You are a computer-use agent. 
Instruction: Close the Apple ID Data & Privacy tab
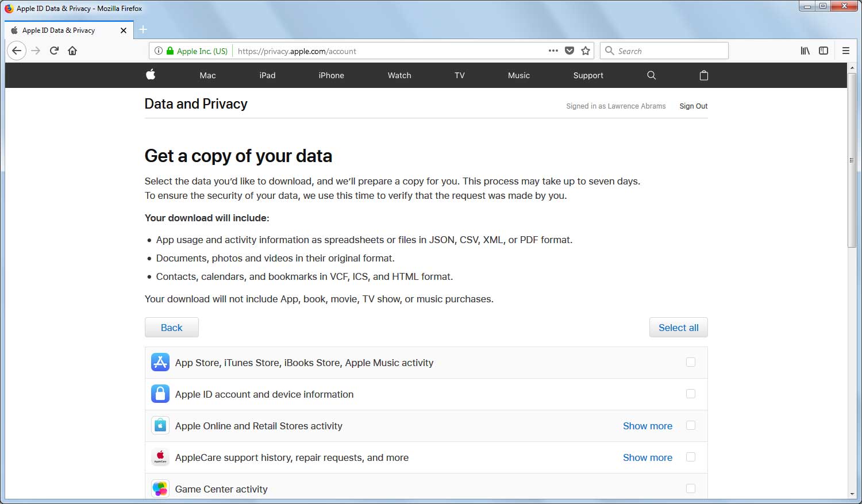pos(124,30)
